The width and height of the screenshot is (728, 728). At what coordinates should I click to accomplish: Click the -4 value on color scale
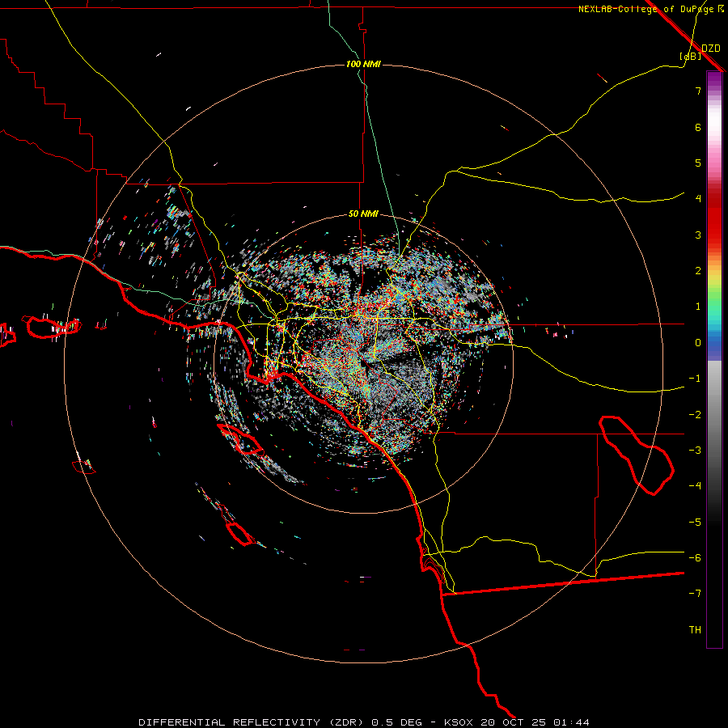tap(695, 486)
